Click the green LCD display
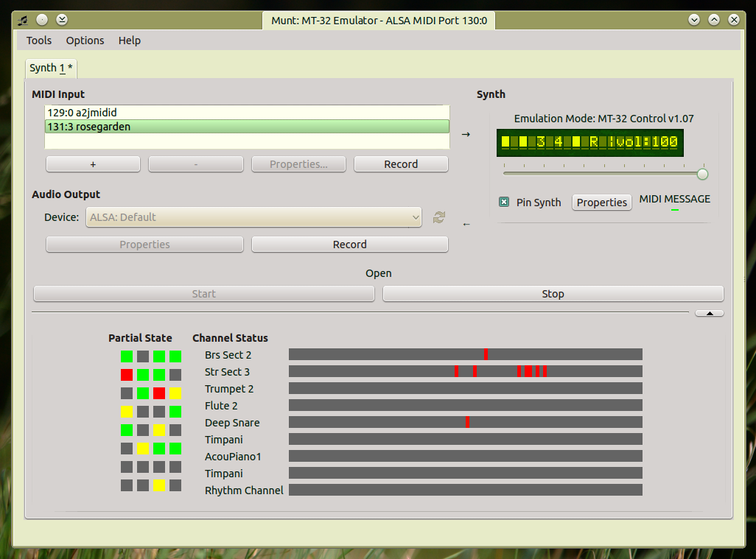 click(x=590, y=143)
